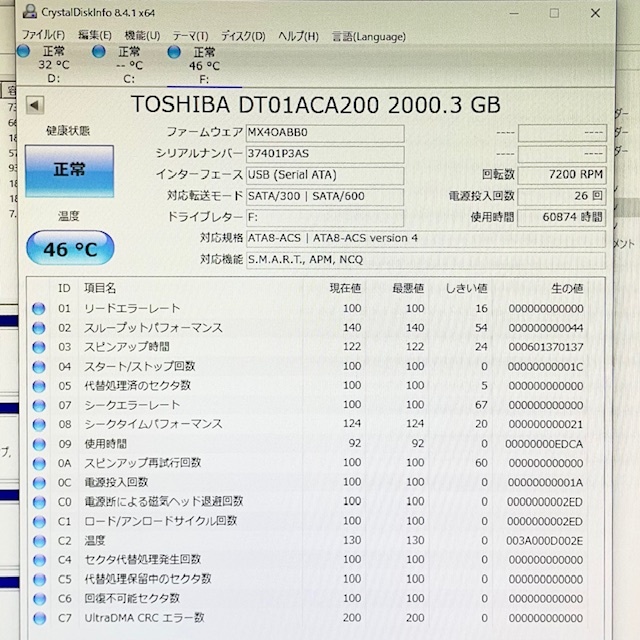Select the 代替処理済のセクタ数 attribute name
This screenshot has height=640, width=640.
point(138,385)
